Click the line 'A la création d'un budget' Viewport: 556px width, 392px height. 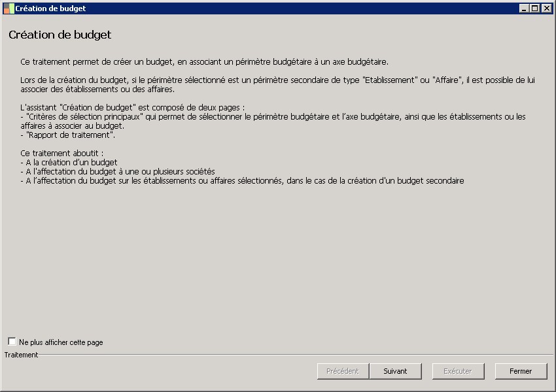click(69, 162)
